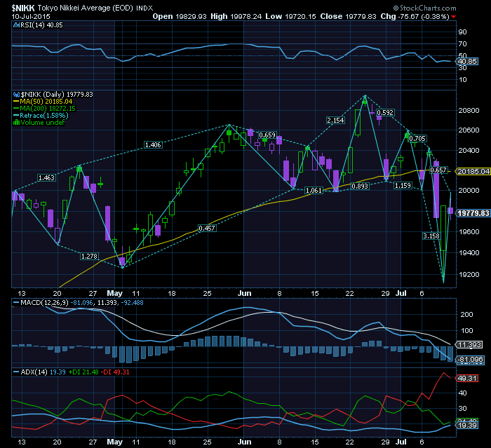Click the Low 19720.15 value
491x448 pixels.
click(x=290, y=17)
